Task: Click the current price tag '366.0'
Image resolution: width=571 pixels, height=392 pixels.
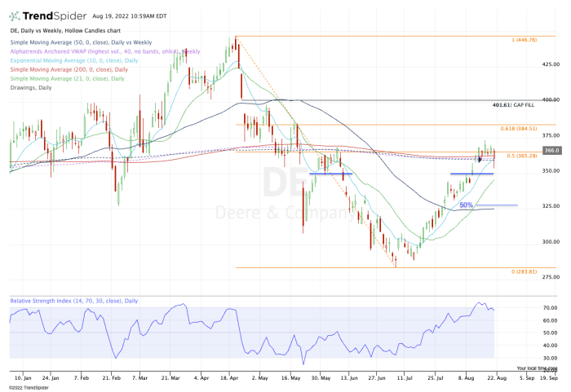Action: [x=551, y=150]
